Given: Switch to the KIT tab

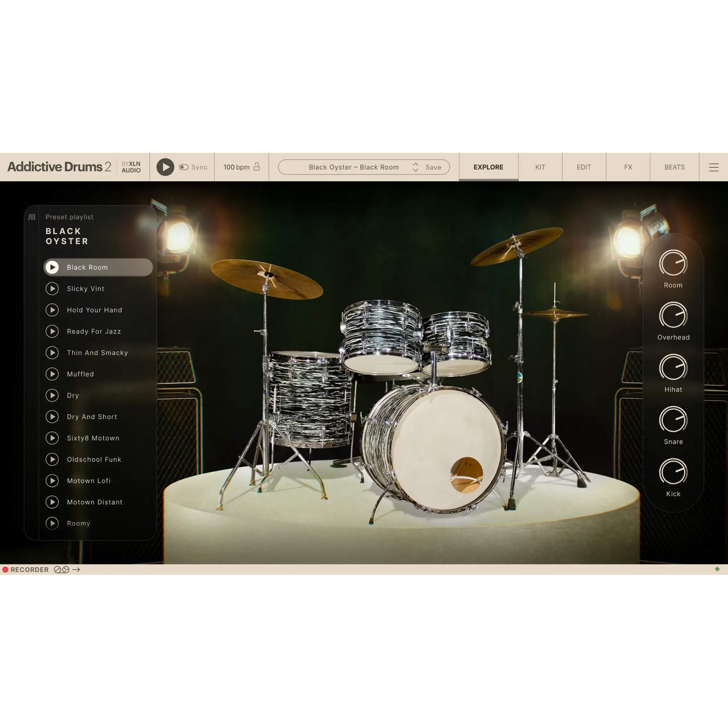Looking at the screenshot, I should [x=540, y=167].
